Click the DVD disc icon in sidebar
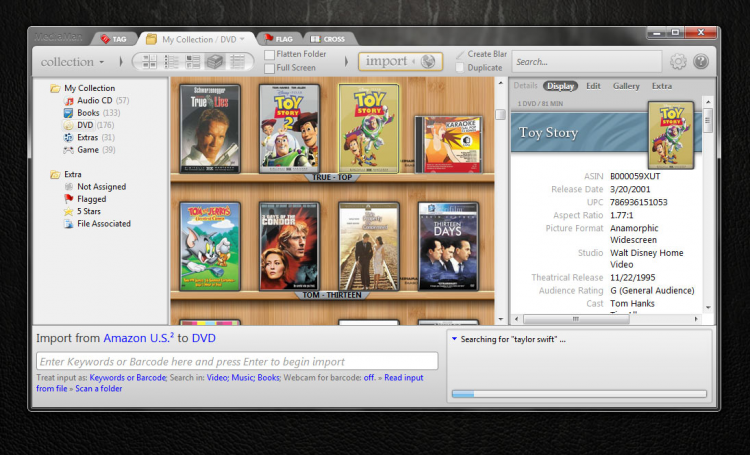 (x=69, y=125)
